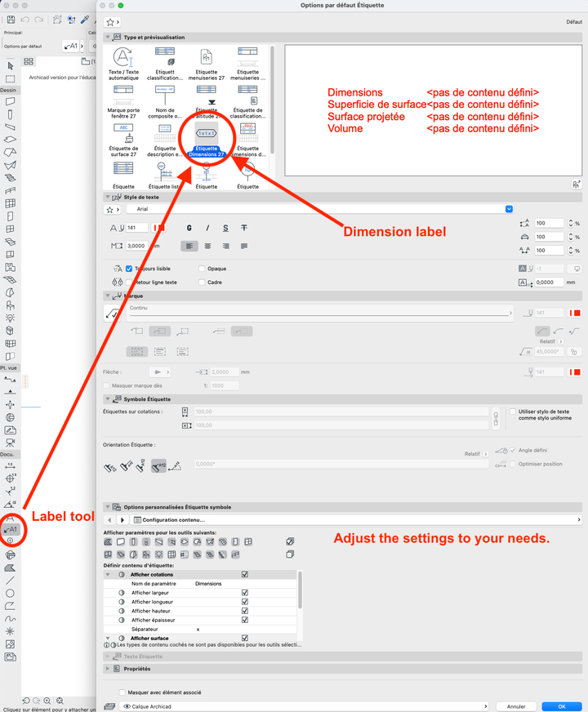The width and height of the screenshot is (588, 712).
Task: Select the linear Dimension tool in the toolbox
Action: (x=10, y=466)
